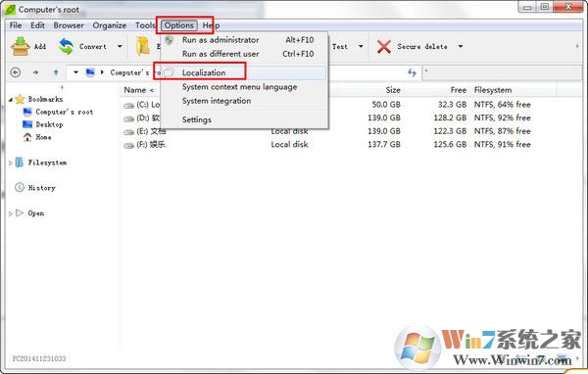588x374 pixels.
Task: Expand the Filesystem tree node
Action: 11,164
